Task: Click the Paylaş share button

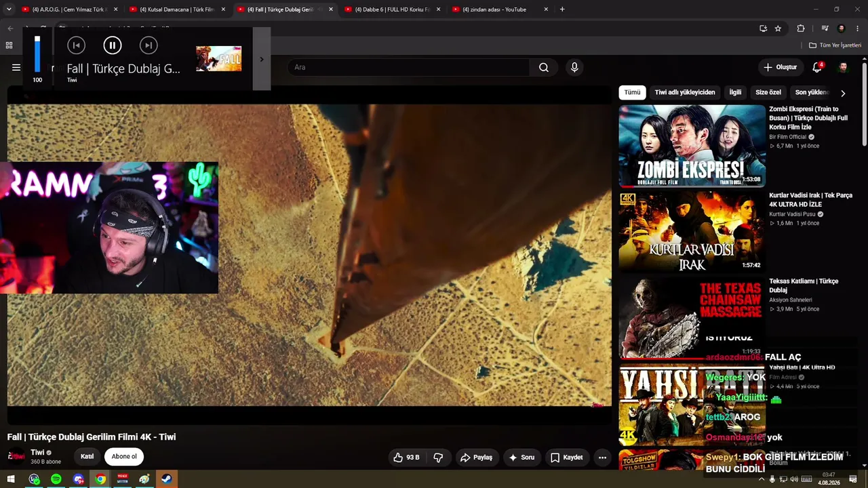Action: pos(476,457)
